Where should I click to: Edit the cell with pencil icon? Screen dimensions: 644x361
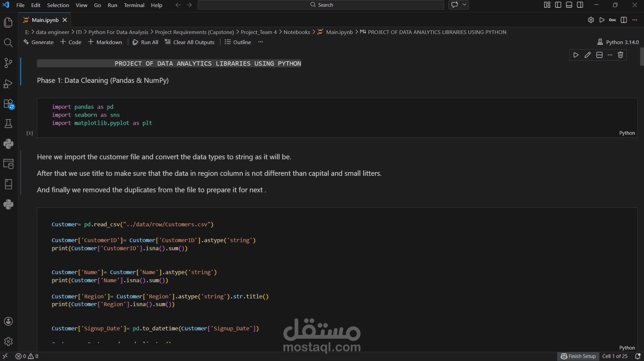(x=587, y=55)
